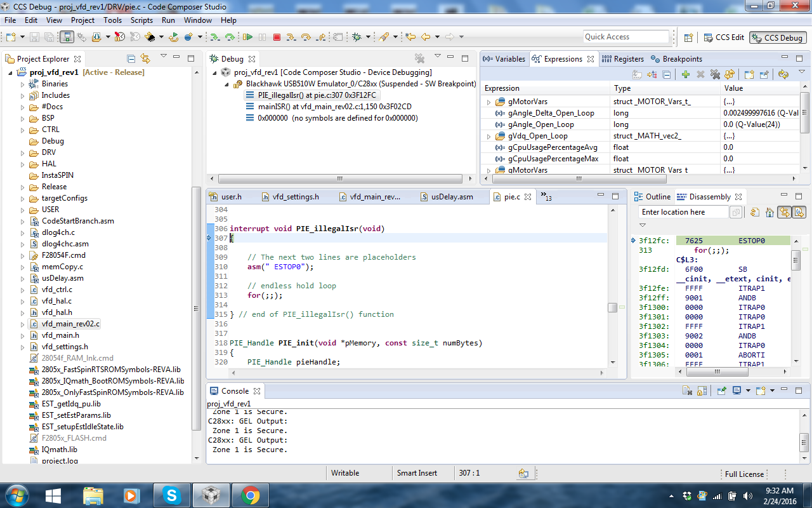This screenshot has height=508, width=812.
Task: Toggle the highlighted Connect Target toolbar button
Action: (x=67, y=37)
